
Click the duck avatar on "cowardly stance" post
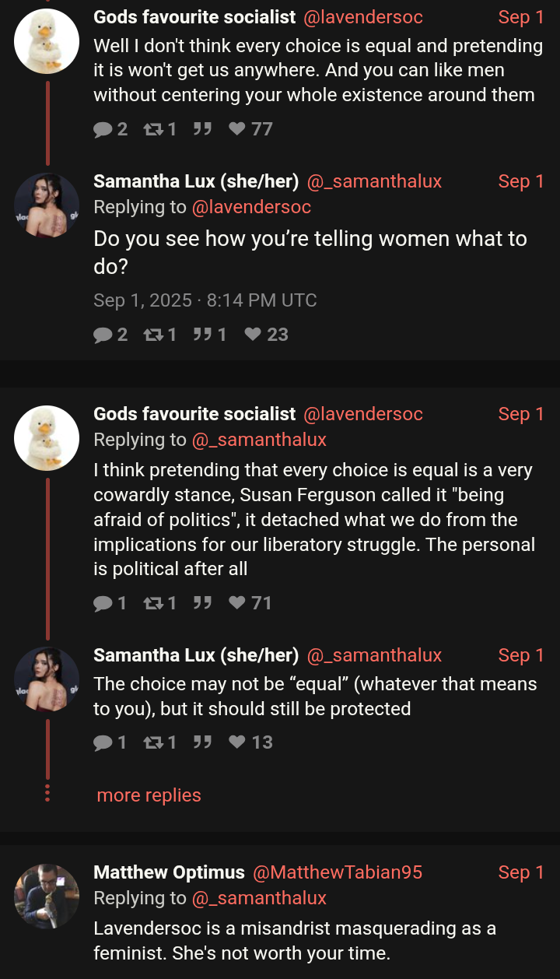pos(47,438)
